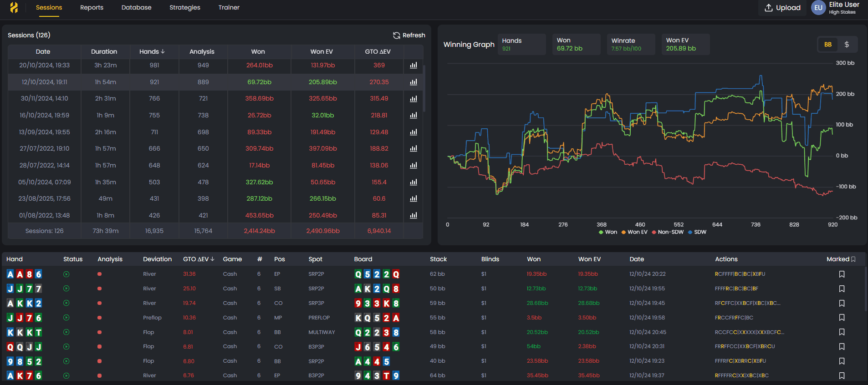Click the hands table scrollbar
Screen dimensions: 868x385
click(x=865, y=289)
